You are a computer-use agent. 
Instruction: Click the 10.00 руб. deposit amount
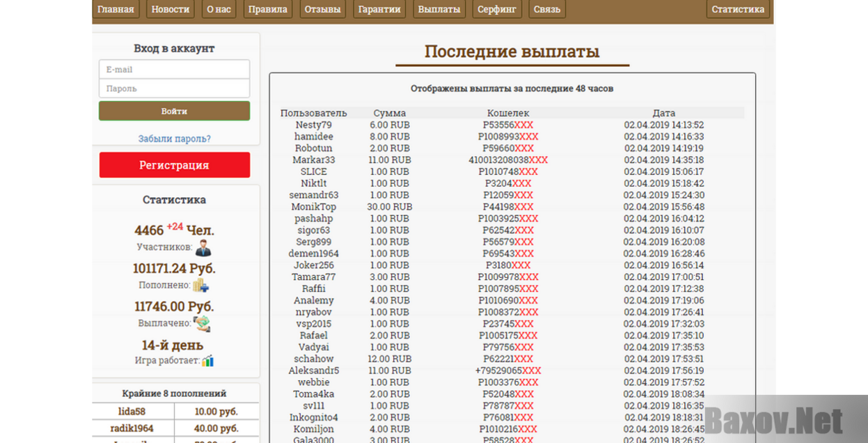click(216, 412)
